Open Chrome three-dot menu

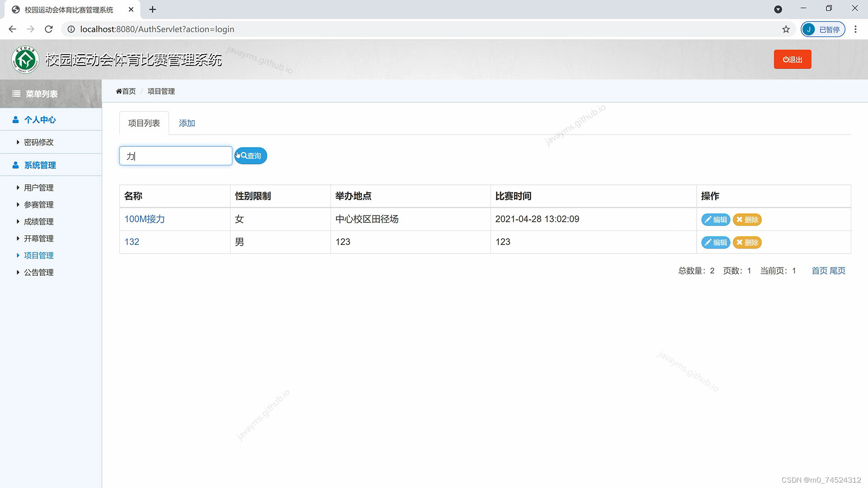click(x=855, y=29)
